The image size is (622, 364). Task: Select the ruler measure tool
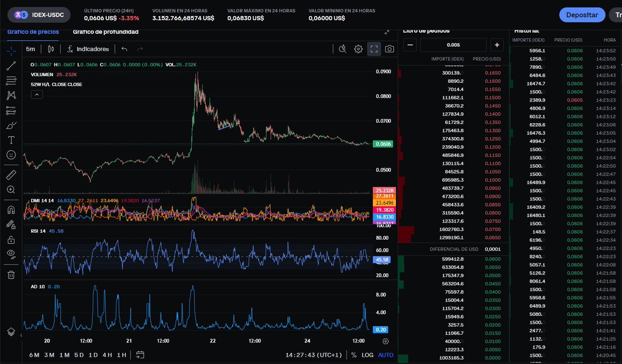point(11,175)
